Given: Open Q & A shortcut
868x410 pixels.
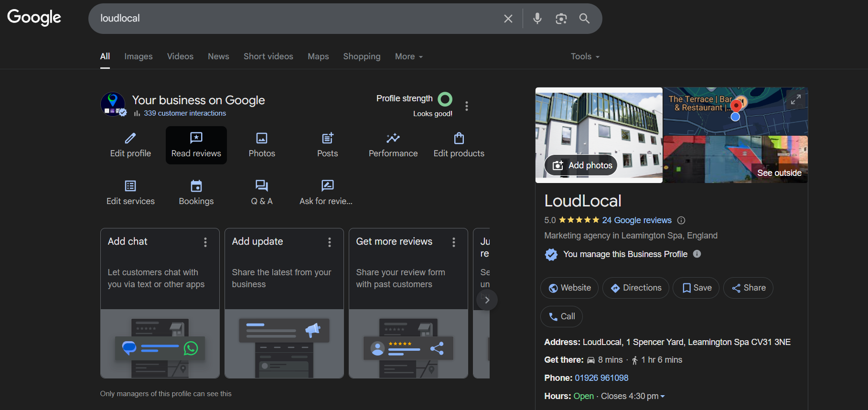Looking at the screenshot, I should pos(262,193).
